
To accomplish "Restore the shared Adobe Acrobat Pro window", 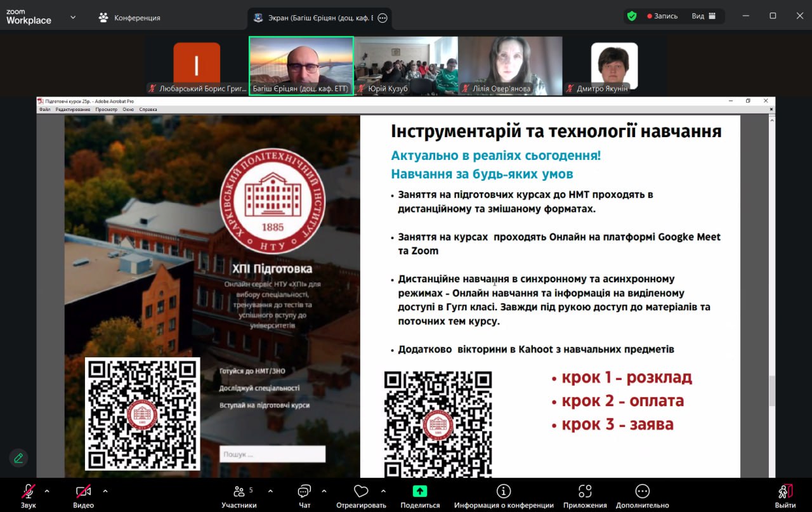I will tap(748, 101).
